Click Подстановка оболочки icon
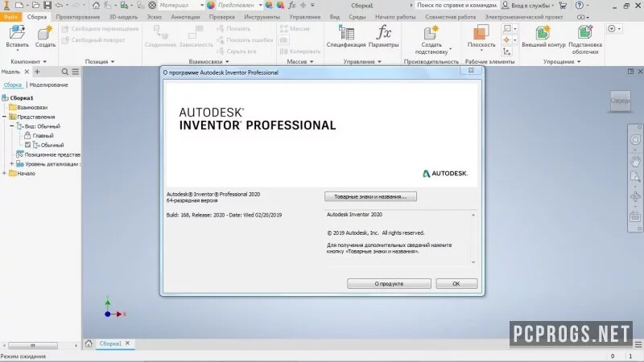The width and height of the screenshot is (644, 362). pyautogui.click(x=585, y=33)
